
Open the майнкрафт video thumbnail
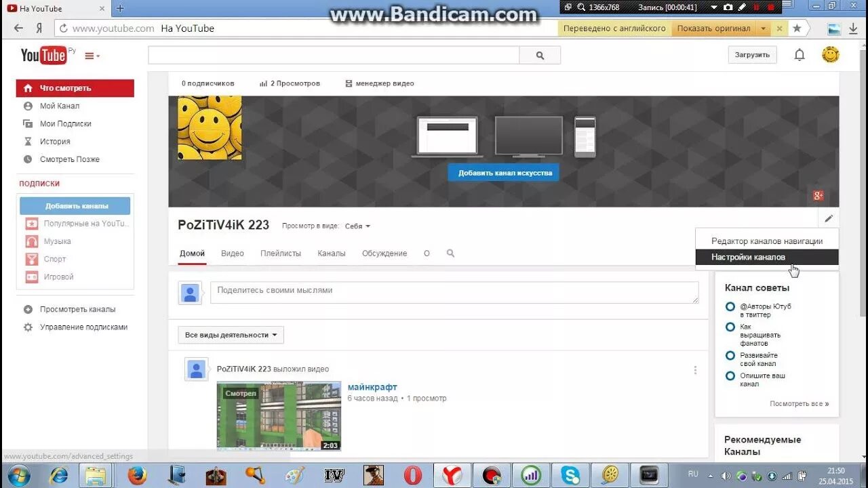(x=279, y=416)
